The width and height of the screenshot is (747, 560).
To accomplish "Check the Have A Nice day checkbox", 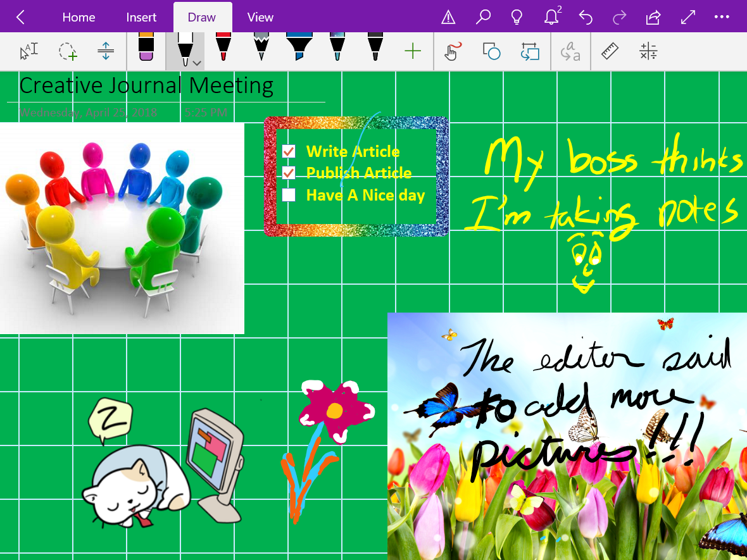I will coord(289,195).
